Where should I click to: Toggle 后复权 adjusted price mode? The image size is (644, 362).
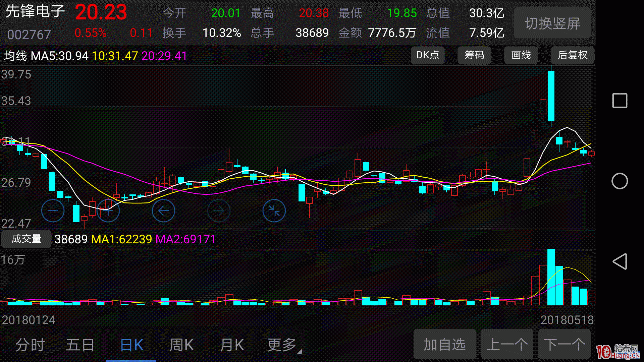(x=572, y=55)
